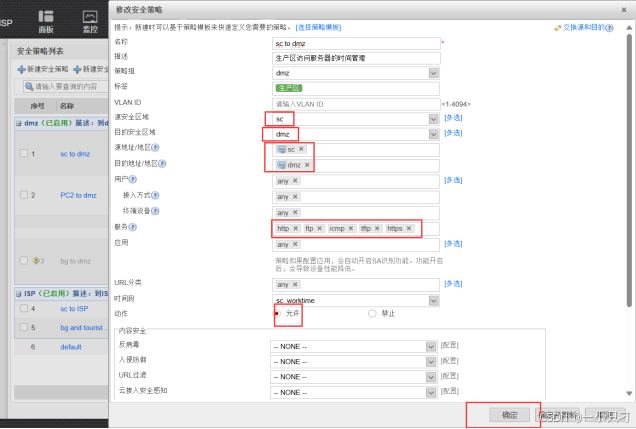Check the box for policy sc to ISP
Viewport: 636px width, 429px height.
click(24, 308)
